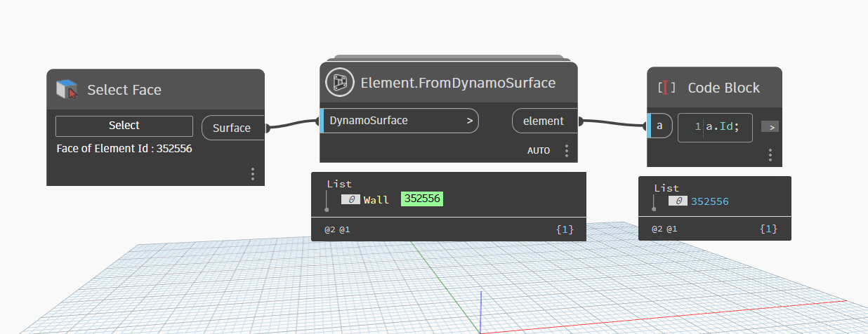Click the Element.FromDynamoSurface node icon
This screenshot has height=334, width=868.
click(340, 83)
